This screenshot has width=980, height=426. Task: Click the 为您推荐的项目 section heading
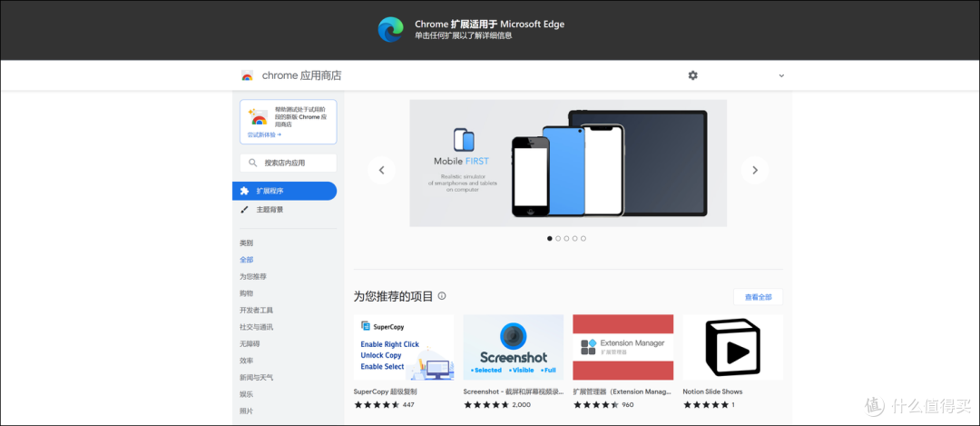[x=393, y=296]
